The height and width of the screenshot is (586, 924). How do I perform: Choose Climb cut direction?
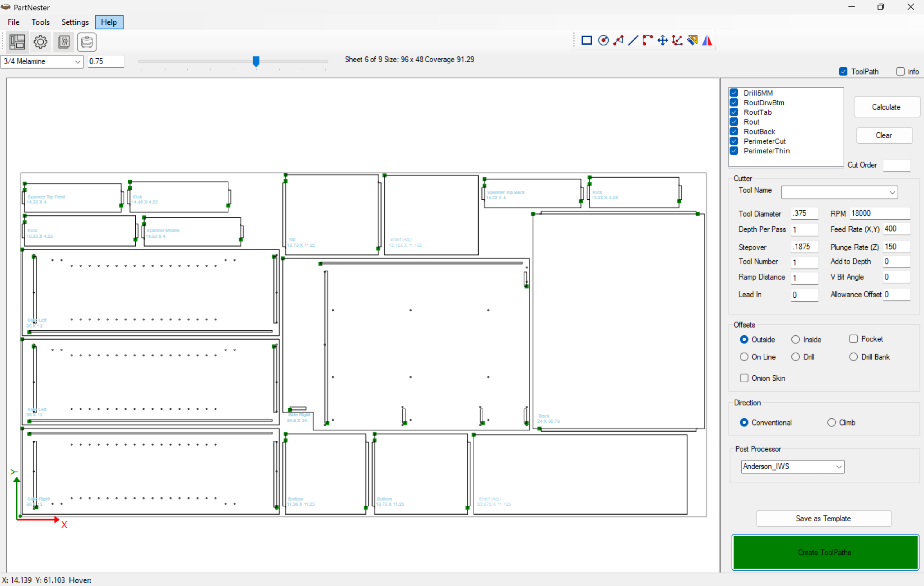[832, 423]
